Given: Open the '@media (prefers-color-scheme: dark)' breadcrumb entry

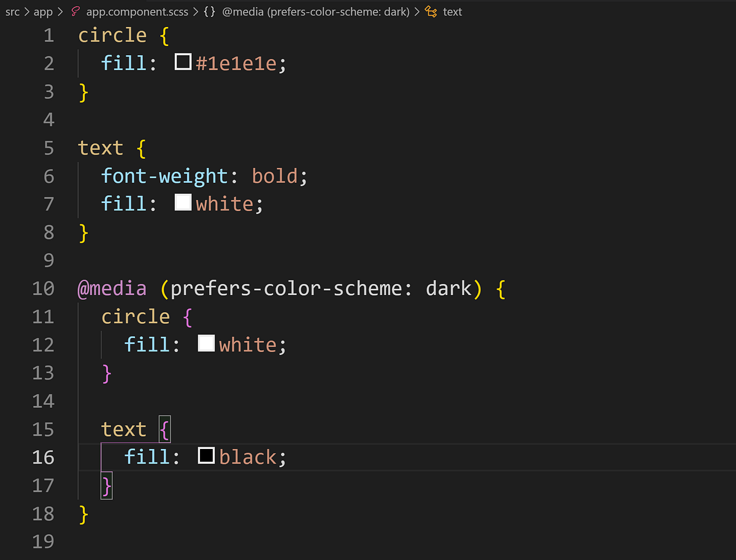Looking at the screenshot, I should click(317, 11).
